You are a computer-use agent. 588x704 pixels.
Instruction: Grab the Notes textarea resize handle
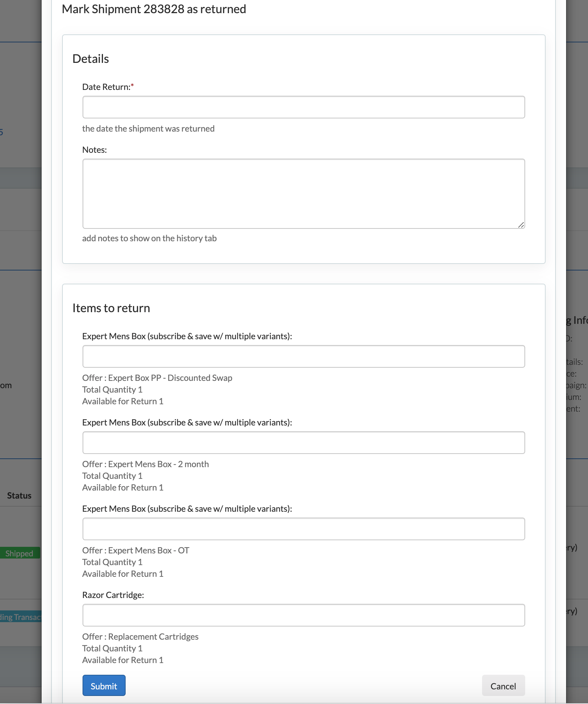pyautogui.click(x=521, y=225)
